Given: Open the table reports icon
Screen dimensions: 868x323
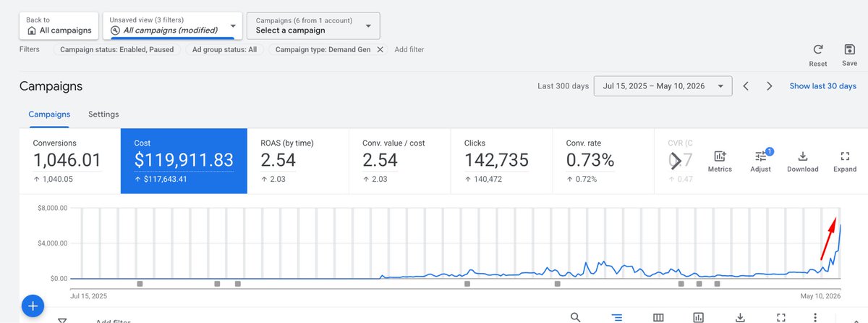Looking at the screenshot, I should 699,317.
